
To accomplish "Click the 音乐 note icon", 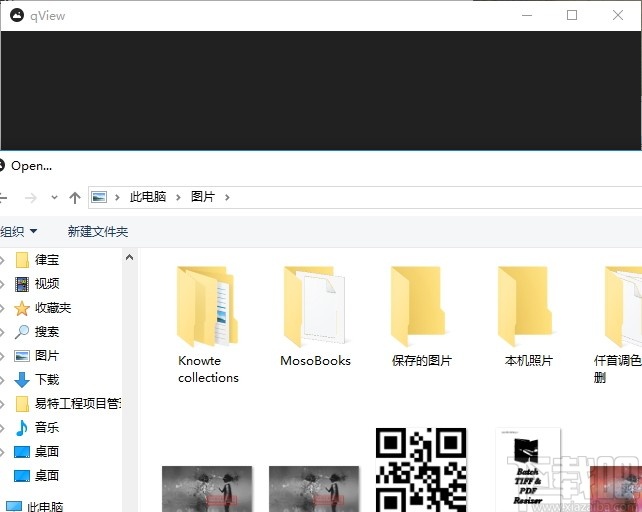I will 22,428.
